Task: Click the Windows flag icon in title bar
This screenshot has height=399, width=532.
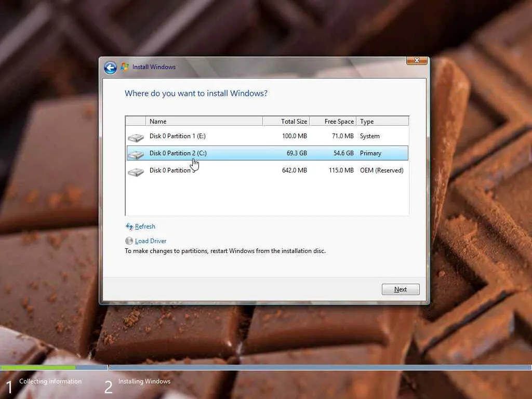Action: click(x=125, y=67)
